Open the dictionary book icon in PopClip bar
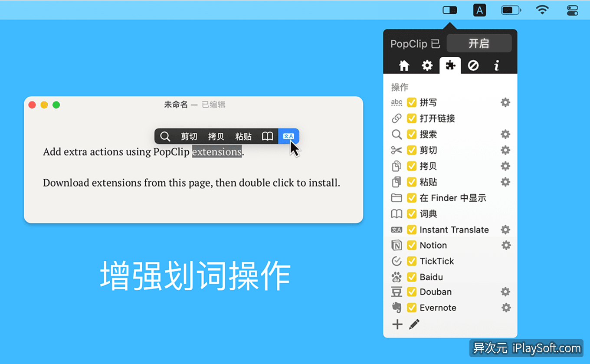 coord(267,136)
